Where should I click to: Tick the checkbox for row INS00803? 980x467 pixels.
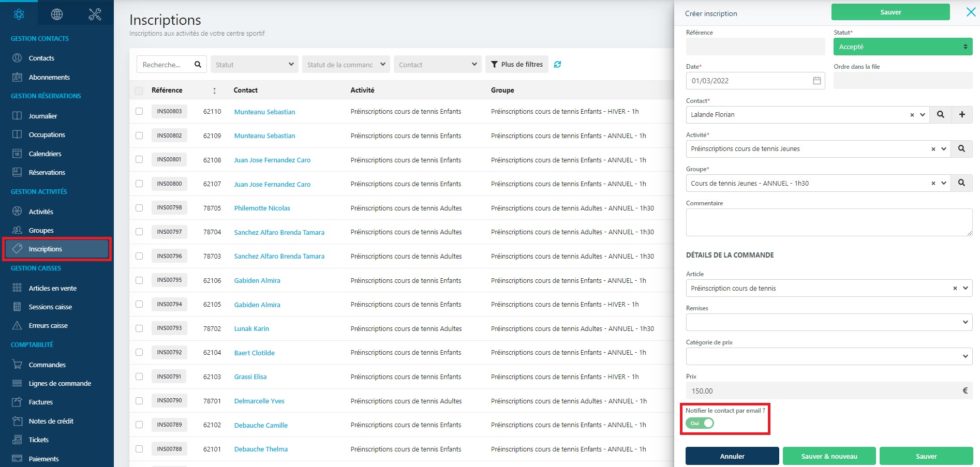[139, 112]
